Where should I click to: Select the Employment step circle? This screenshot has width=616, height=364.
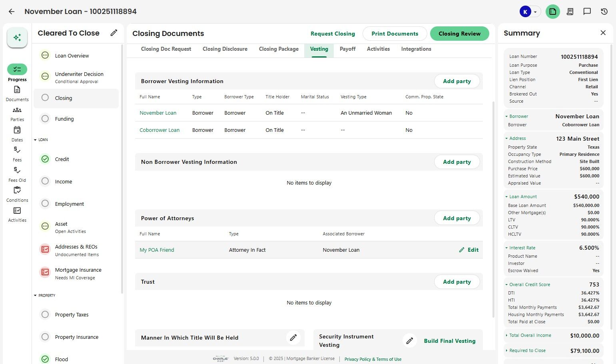(x=45, y=204)
